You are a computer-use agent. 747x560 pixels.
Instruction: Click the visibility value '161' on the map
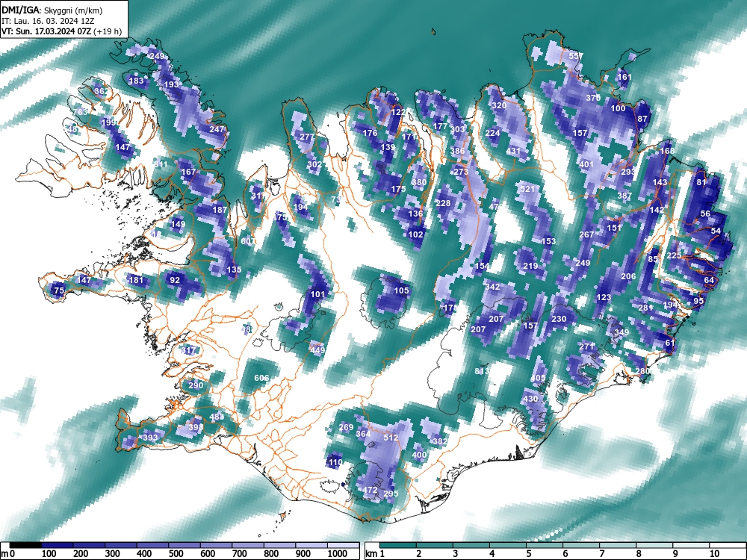(x=624, y=77)
